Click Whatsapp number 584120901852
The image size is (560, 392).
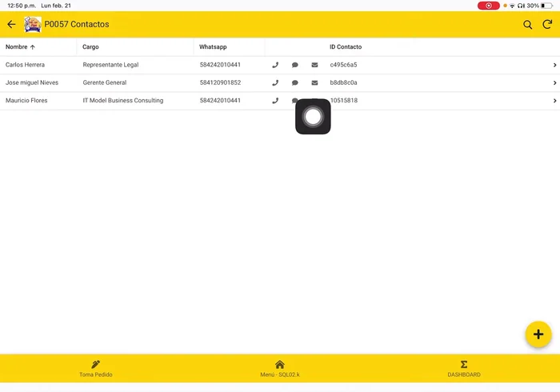[220, 82]
